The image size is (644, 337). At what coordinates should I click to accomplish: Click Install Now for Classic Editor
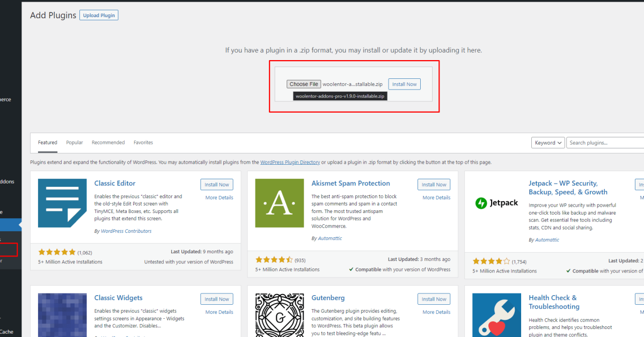(x=217, y=184)
